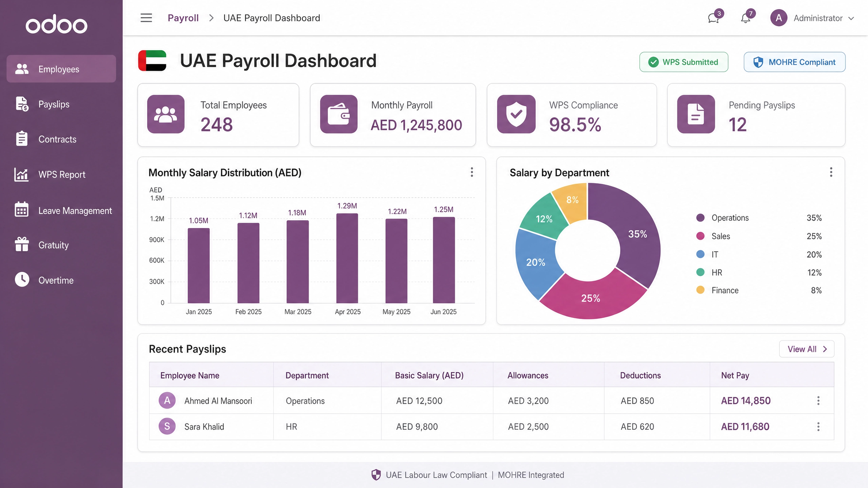This screenshot has height=488, width=868.
Task: Open Salary by Department options menu
Action: (831, 172)
